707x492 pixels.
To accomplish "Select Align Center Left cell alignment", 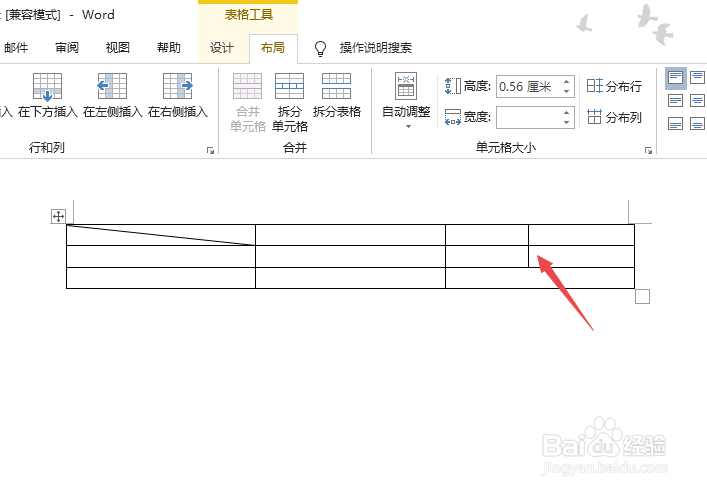I will point(675,101).
